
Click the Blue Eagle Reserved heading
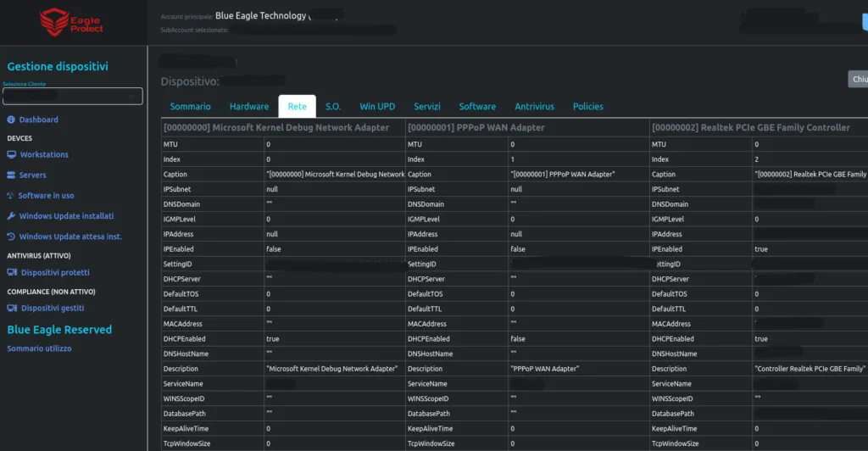[x=59, y=330]
